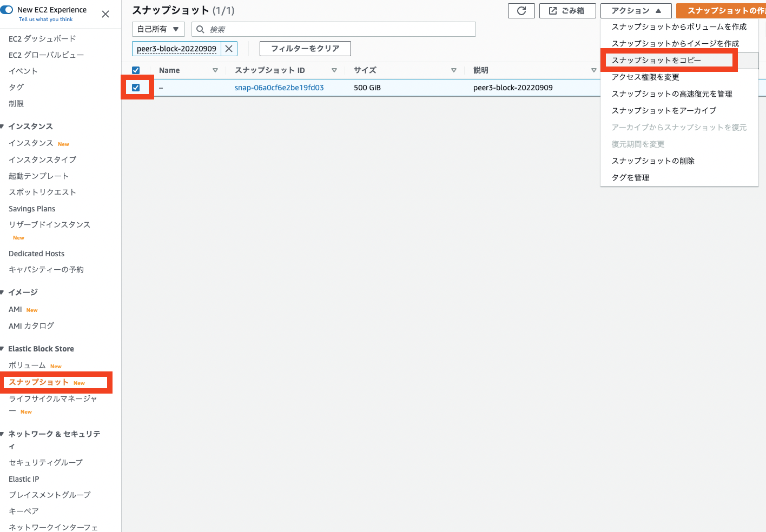Open プレイスメントグループ in sidebar

[x=50, y=495]
